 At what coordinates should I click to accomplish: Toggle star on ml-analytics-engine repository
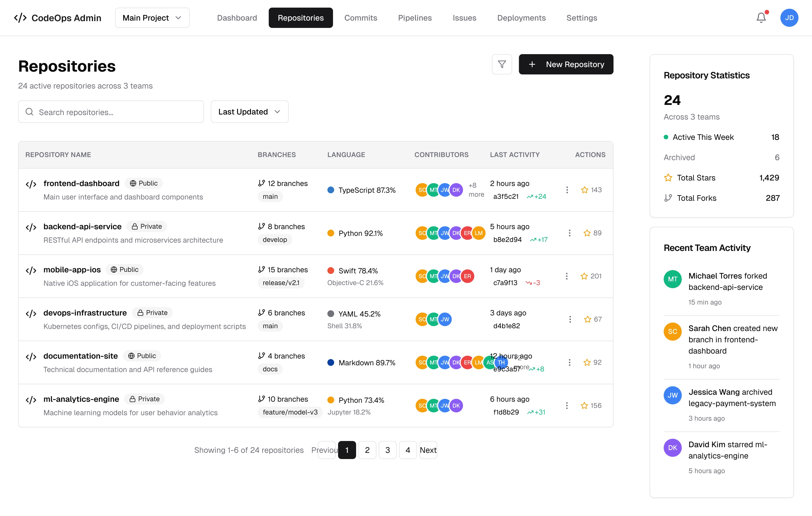tap(584, 405)
